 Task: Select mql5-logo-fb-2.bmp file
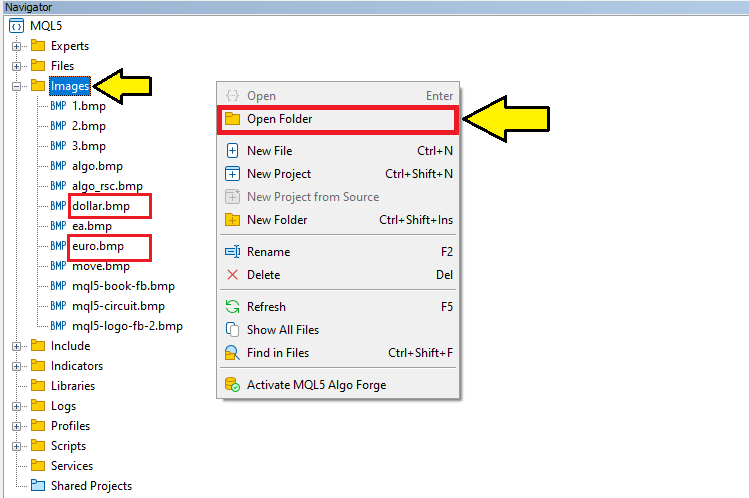pyautogui.click(x=128, y=326)
